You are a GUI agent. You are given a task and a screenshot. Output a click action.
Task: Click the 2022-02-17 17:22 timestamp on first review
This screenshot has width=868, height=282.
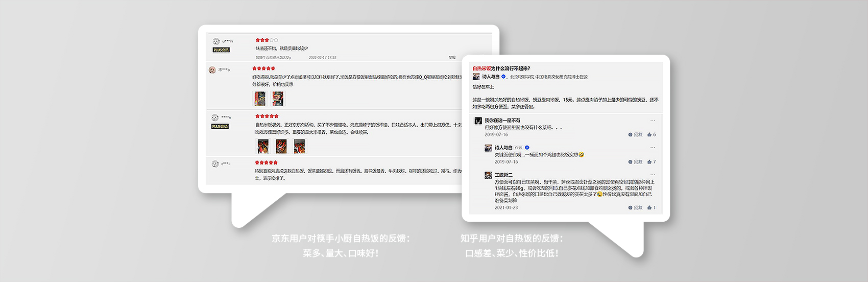tap(322, 58)
